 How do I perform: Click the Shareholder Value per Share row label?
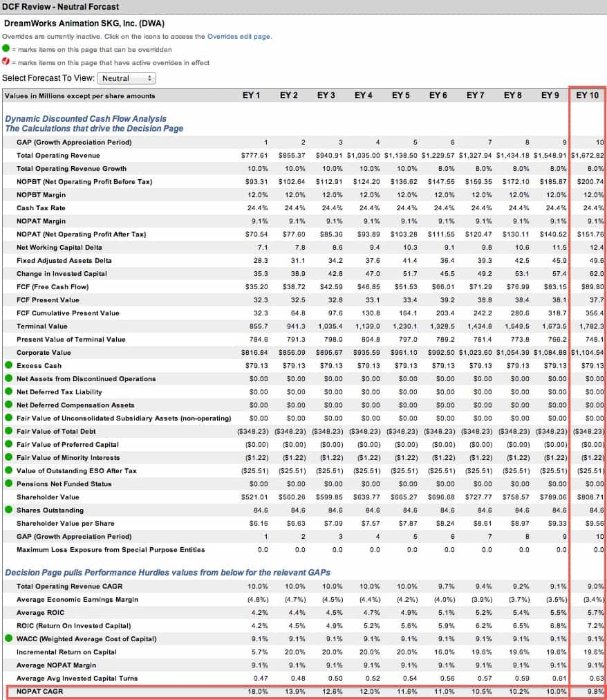pos(66,523)
